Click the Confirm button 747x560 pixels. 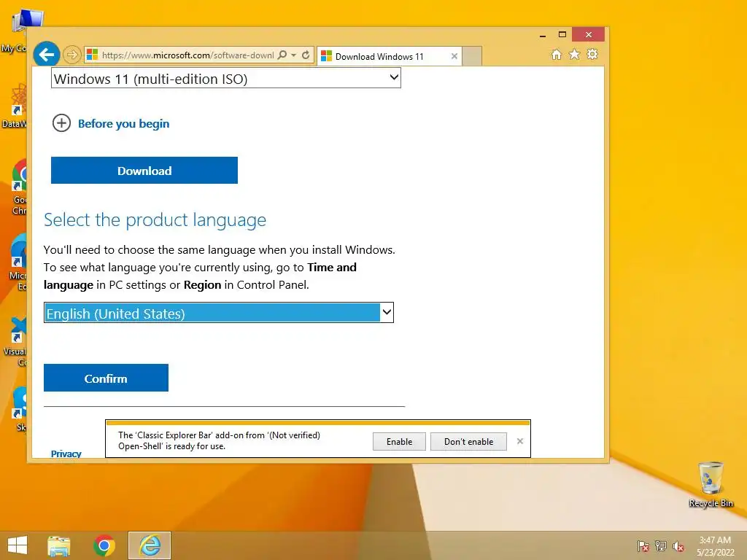coord(106,378)
